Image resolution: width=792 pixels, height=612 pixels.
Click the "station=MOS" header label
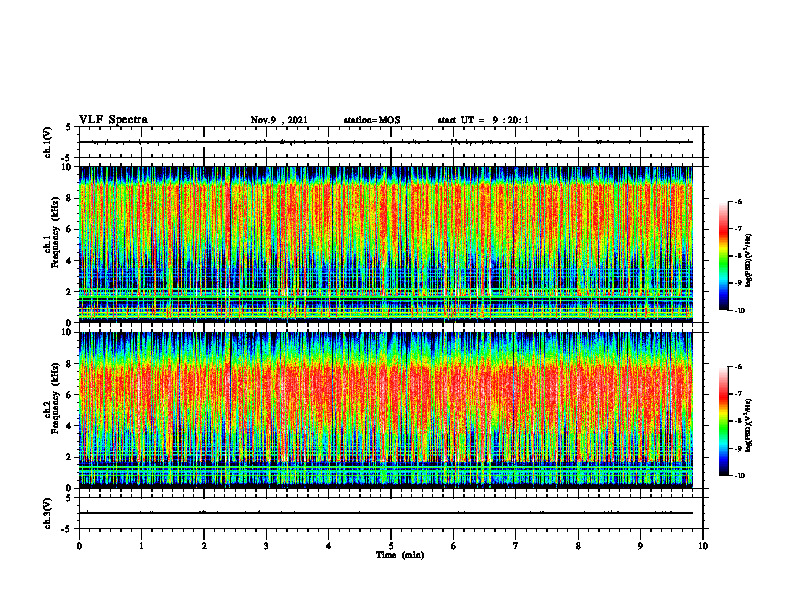[372, 120]
